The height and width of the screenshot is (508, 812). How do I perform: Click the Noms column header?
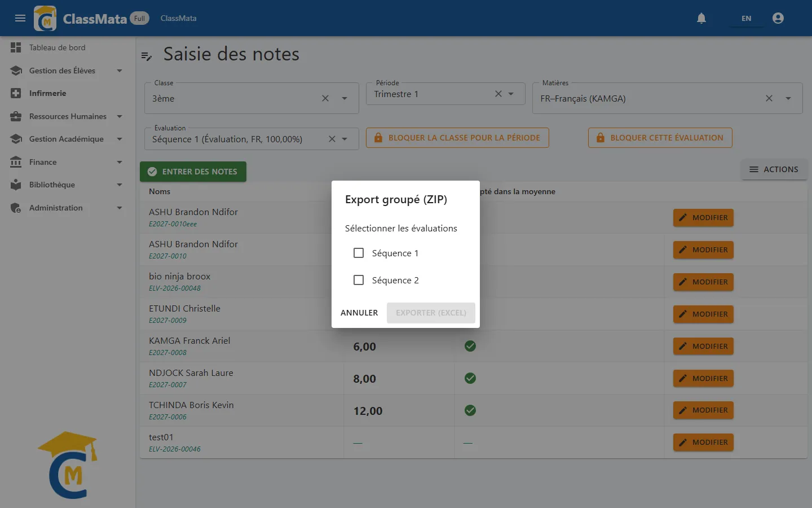point(160,191)
